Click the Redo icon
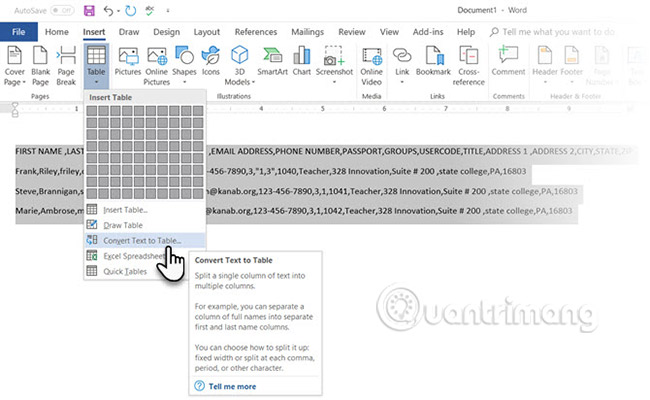The width and height of the screenshot is (650, 400). coord(131,11)
